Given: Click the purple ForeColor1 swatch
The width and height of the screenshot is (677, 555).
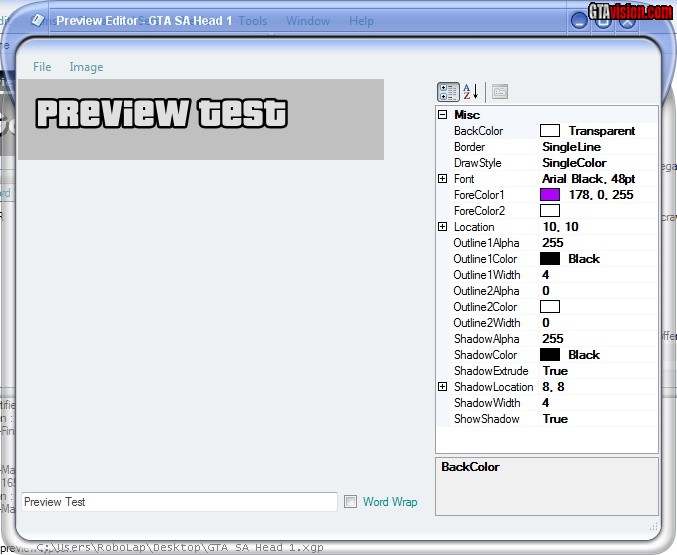Looking at the screenshot, I should tap(550, 195).
